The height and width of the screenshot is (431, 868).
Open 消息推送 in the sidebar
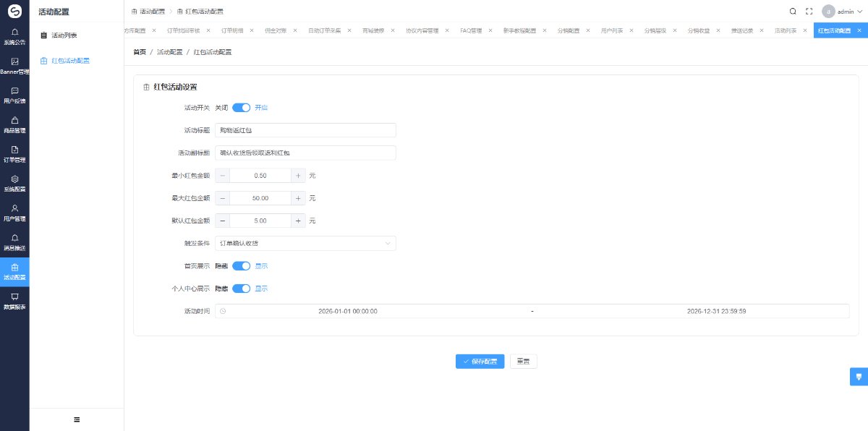[x=14, y=242]
